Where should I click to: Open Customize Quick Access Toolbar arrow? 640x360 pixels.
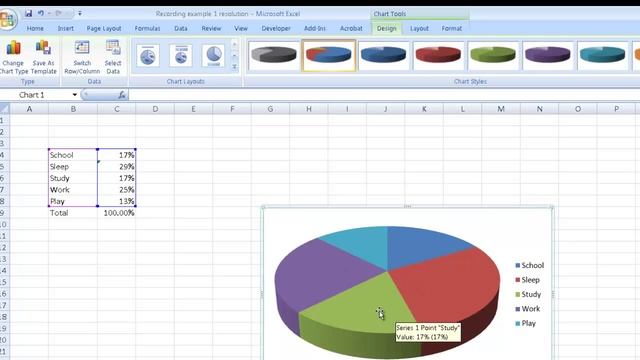tap(80, 13)
